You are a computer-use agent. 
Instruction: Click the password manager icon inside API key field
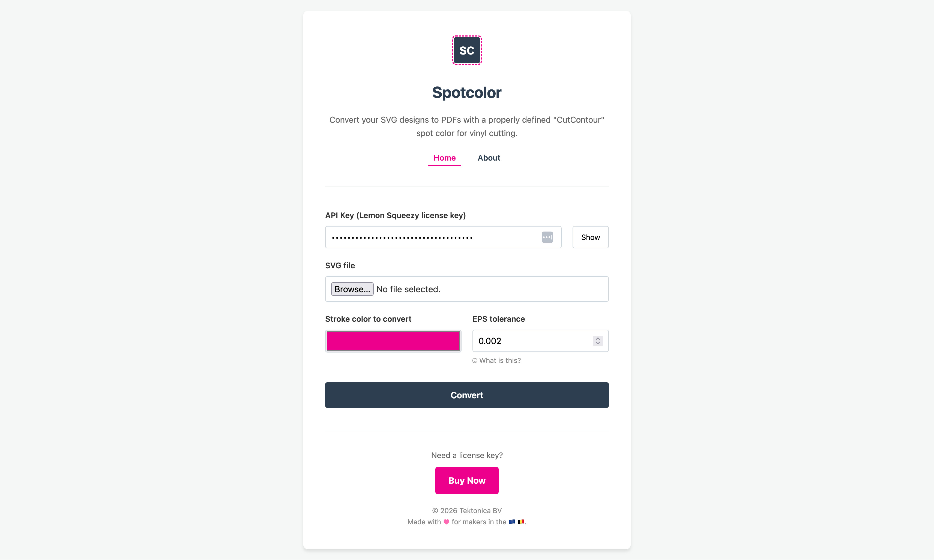[547, 237]
